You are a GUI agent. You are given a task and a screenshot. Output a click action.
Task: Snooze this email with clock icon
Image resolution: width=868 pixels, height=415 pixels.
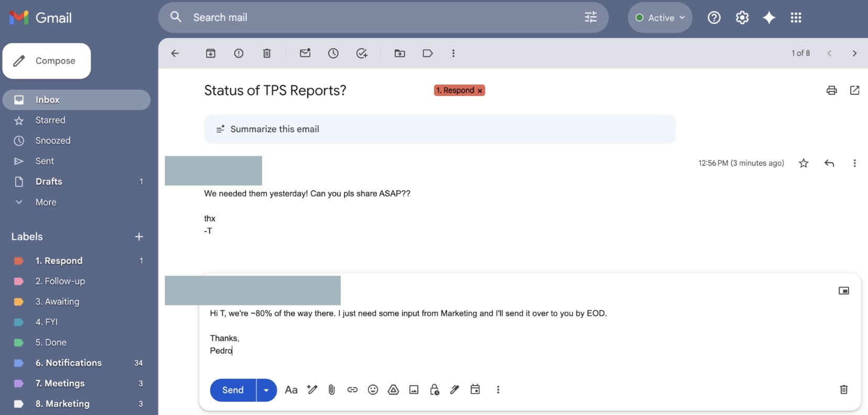(333, 53)
